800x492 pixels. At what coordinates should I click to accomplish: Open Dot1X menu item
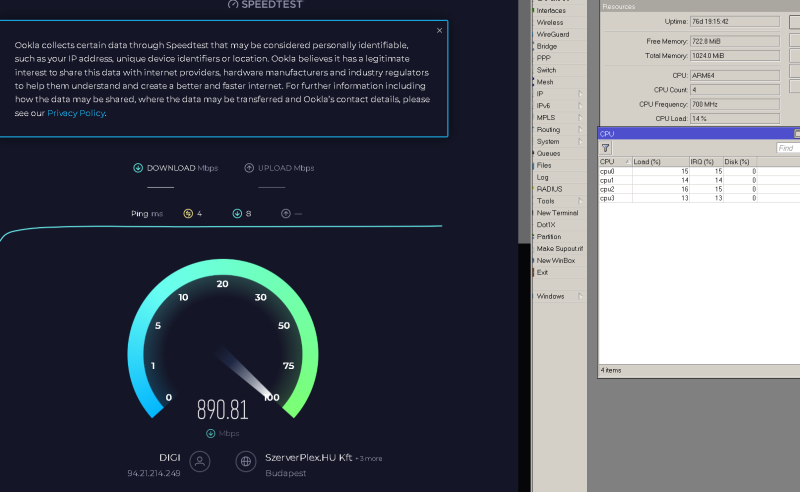point(545,225)
